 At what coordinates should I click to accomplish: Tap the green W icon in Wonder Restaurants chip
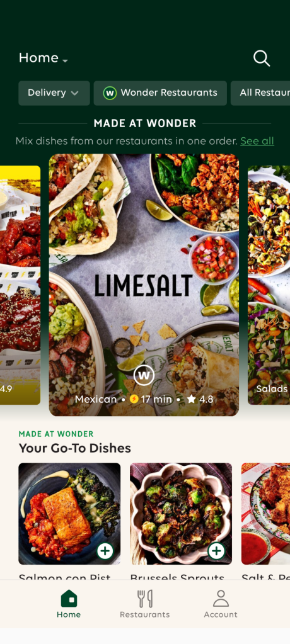pyautogui.click(x=110, y=93)
